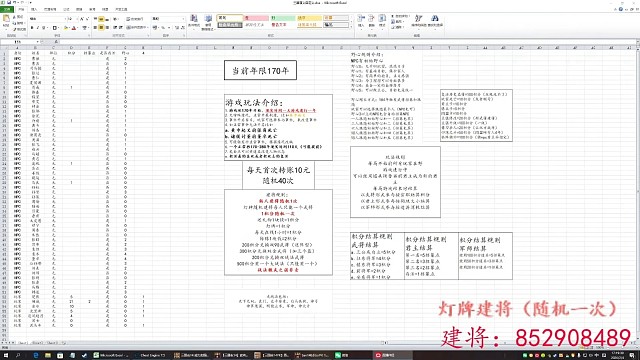Image resolution: width=640 pixels, height=360 pixels.
Task: Open the font name dropdown
Action: point(66,19)
